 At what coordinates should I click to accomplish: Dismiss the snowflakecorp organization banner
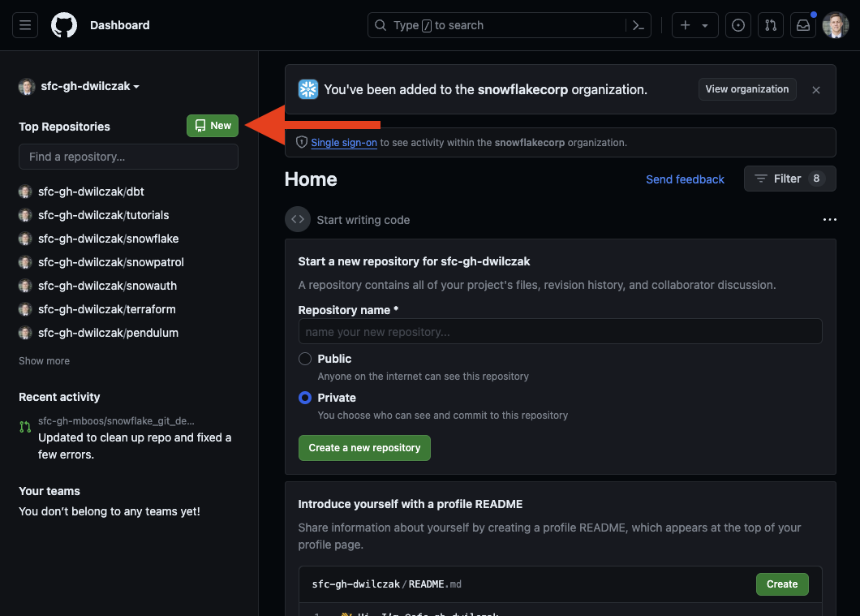816,90
